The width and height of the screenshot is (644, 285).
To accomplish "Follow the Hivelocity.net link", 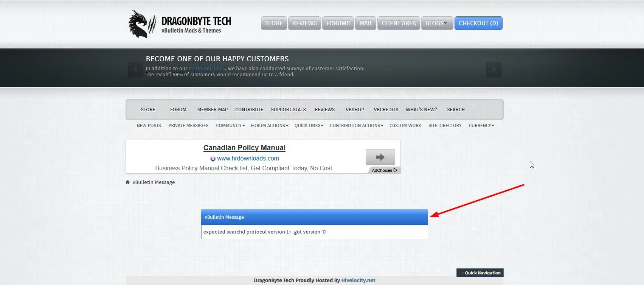I will [x=358, y=280].
